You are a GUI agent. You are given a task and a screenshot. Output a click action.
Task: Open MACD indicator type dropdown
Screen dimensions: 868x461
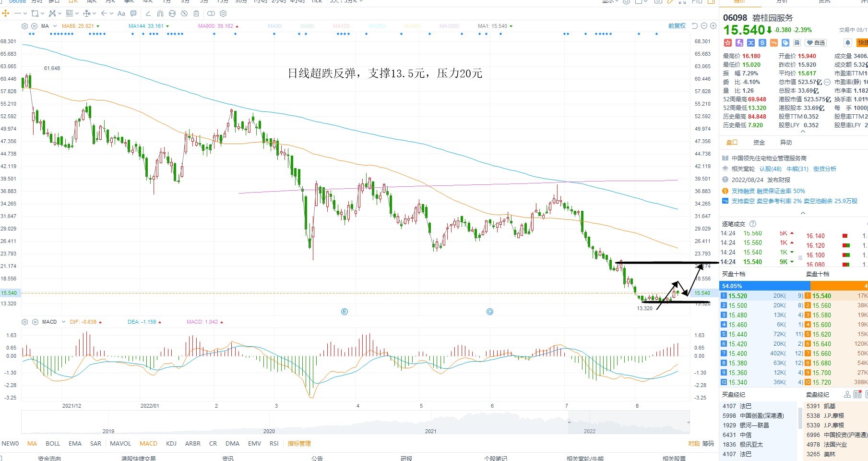63,322
